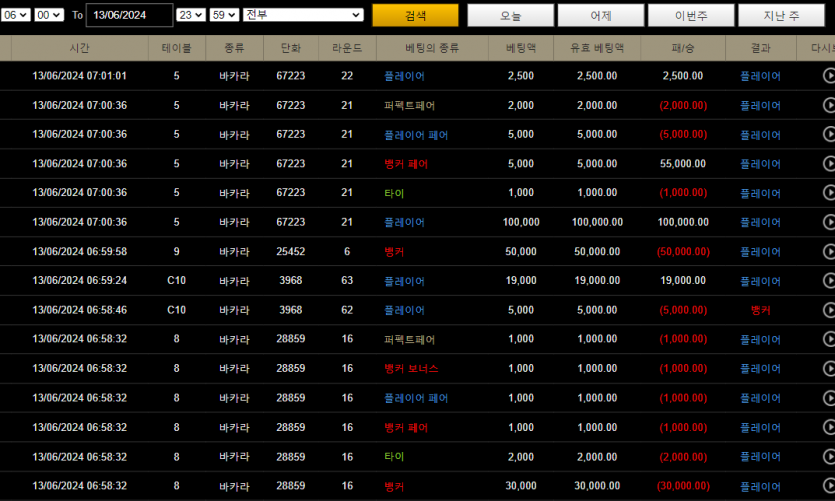The height and width of the screenshot is (501, 835).
Task: Click timestamp 13/06/2024 07:01:01
Action: point(79,76)
